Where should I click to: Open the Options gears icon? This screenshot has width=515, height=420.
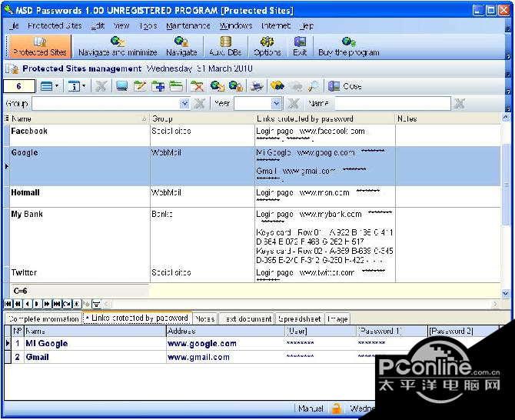pos(267,42)
